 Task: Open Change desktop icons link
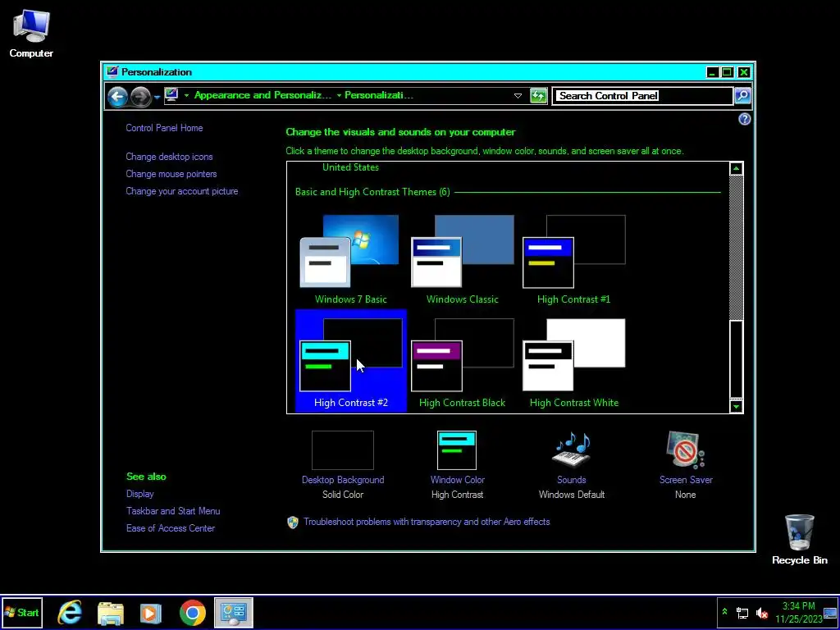[x=169, y=157]
